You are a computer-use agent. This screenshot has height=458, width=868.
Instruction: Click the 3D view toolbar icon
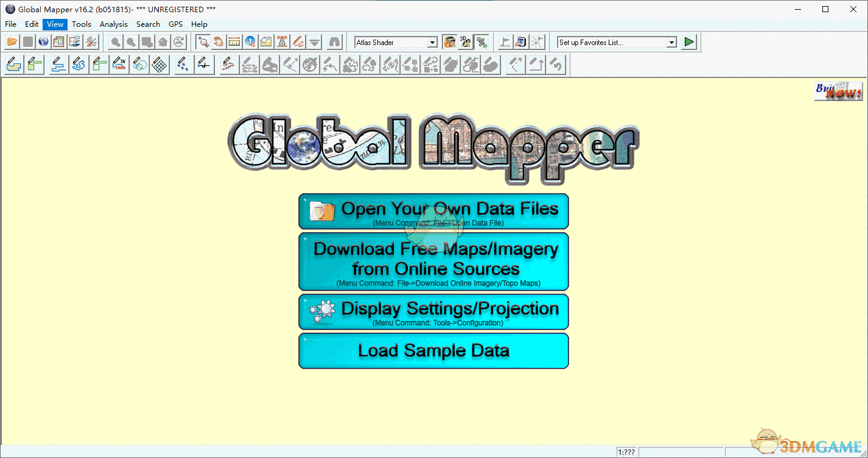coord(464,41)
